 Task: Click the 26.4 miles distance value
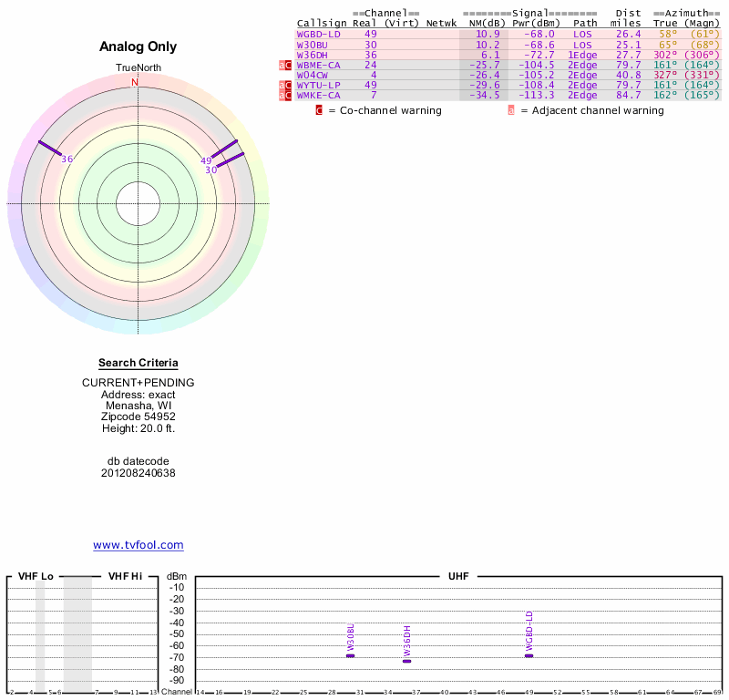pyautogui.click(x=629, y=35)
